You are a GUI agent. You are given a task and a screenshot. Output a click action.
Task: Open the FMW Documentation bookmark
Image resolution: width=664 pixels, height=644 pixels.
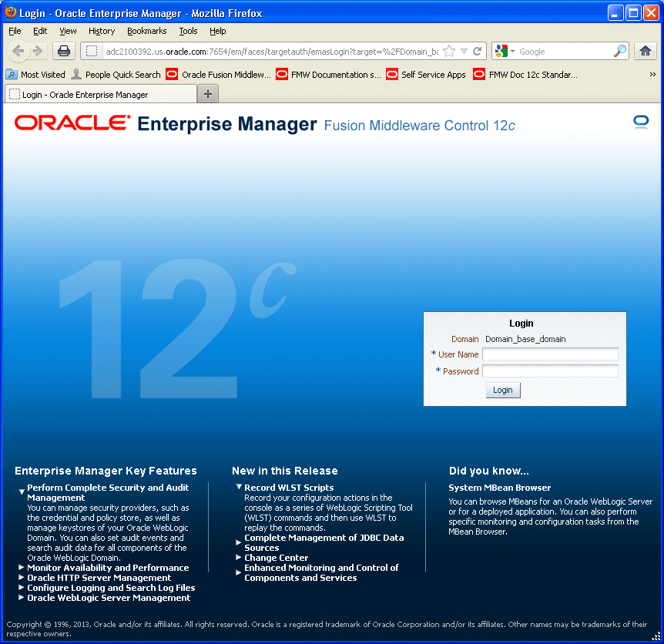coord(328,75)
